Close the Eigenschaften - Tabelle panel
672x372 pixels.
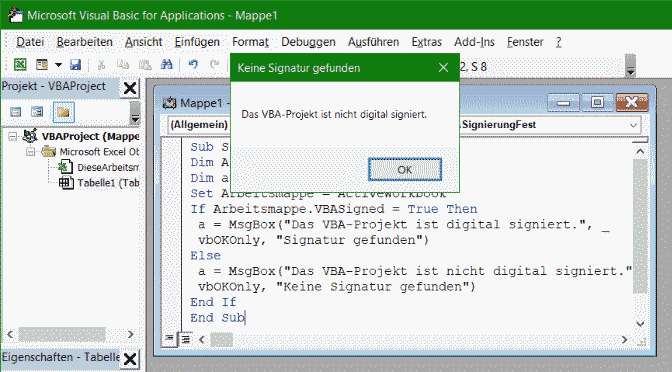[130, 359]
